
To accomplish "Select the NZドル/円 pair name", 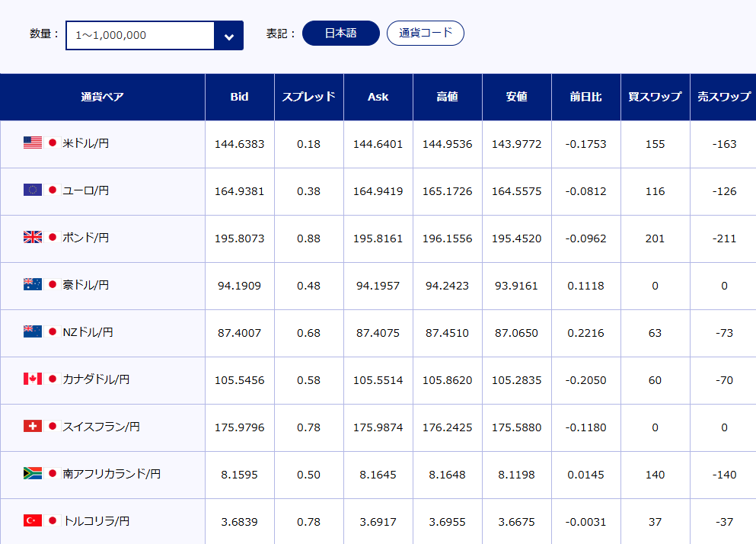I will 88,333.
